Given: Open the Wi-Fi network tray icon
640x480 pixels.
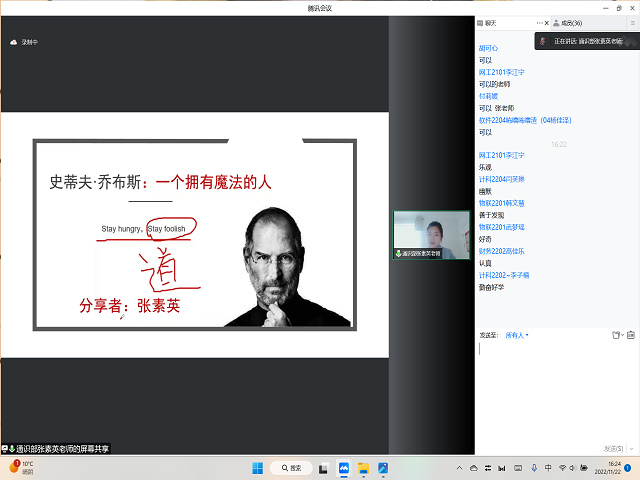Looking at the screenshot, I should [x=562, y=468].
